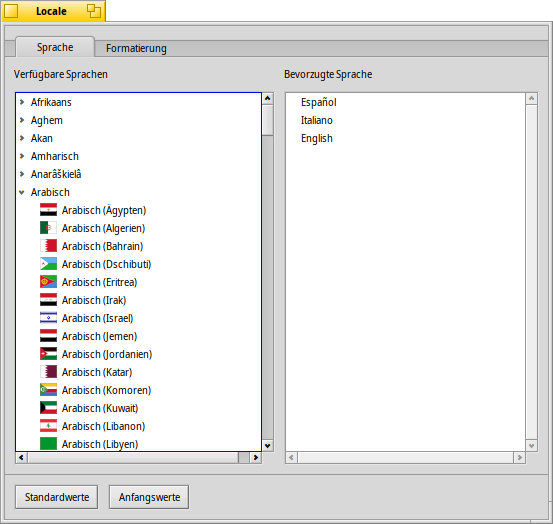553x524 pixels.
Task: Click the Israel flag icon
Action: (x=48, y=317)
